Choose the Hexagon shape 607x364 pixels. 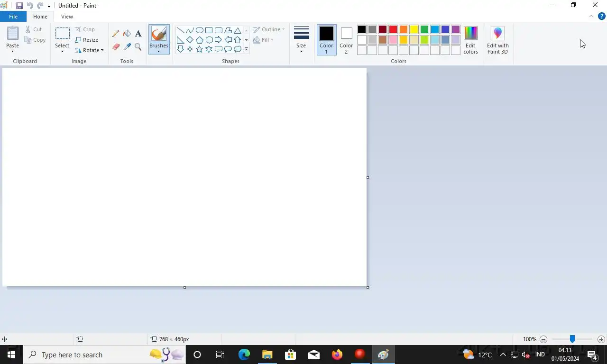209,40
